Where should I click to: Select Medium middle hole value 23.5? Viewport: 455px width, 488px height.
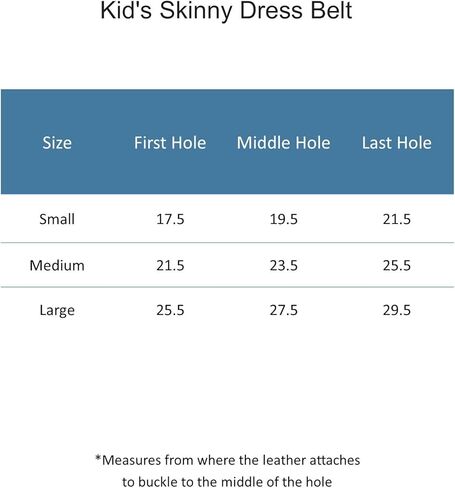(283, 265)
